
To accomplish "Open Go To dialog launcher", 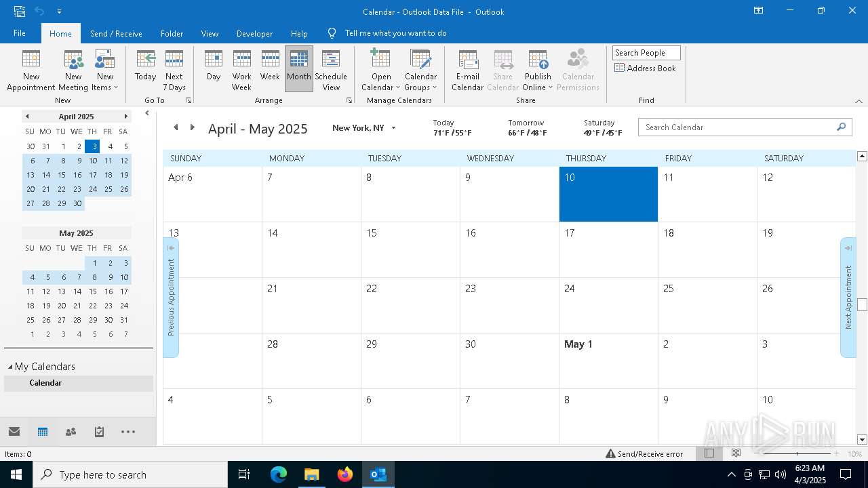I will point(189,100).
